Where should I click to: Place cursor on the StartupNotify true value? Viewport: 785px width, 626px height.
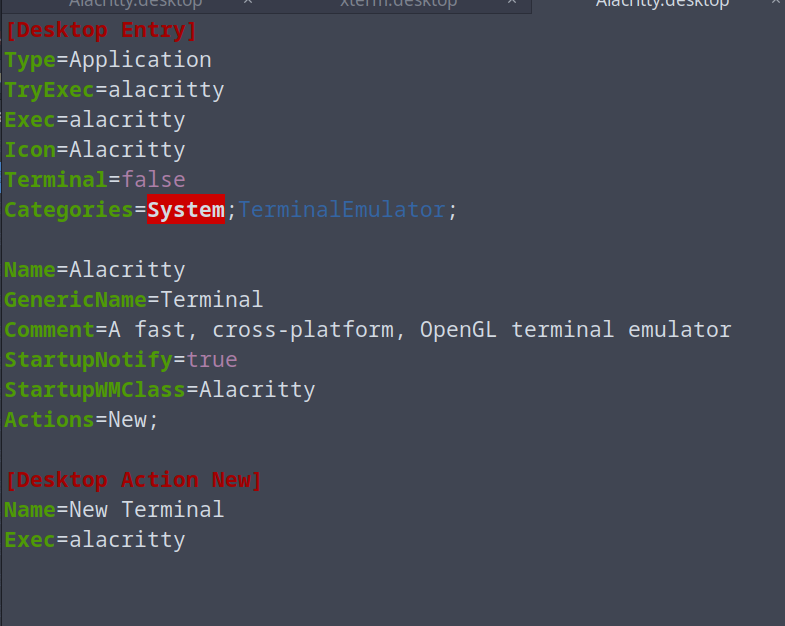[x=212, y=360]
